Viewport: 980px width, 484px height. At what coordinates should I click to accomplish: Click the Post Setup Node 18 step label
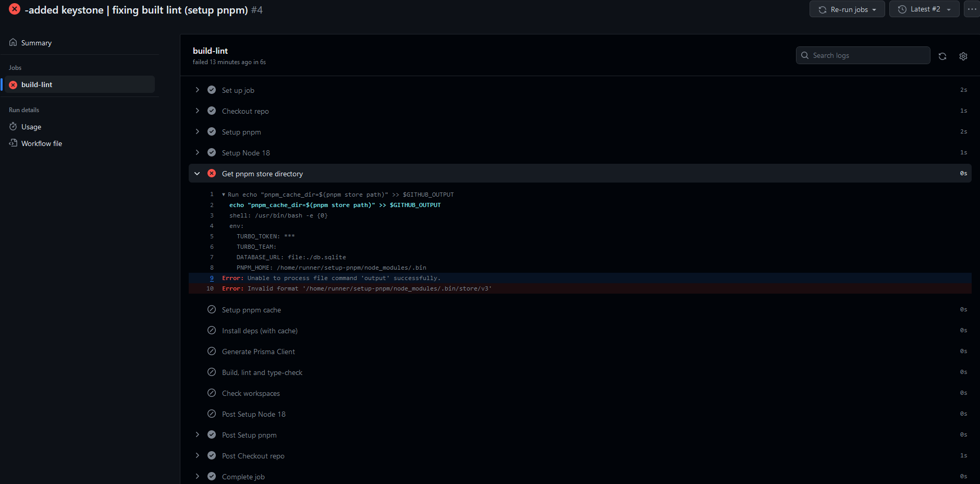pos(254,414)
